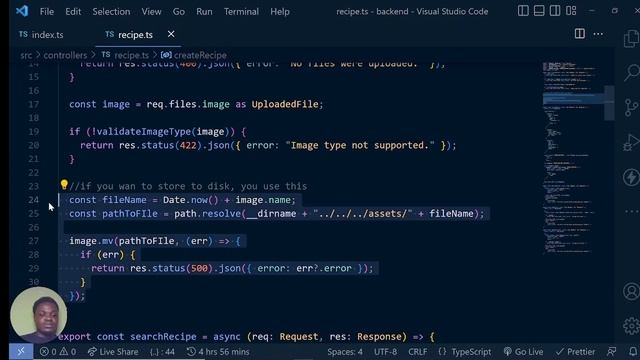640x360 pixels.
Task: Show additional activity bar views ellipsis
Action: coord(632,211)
